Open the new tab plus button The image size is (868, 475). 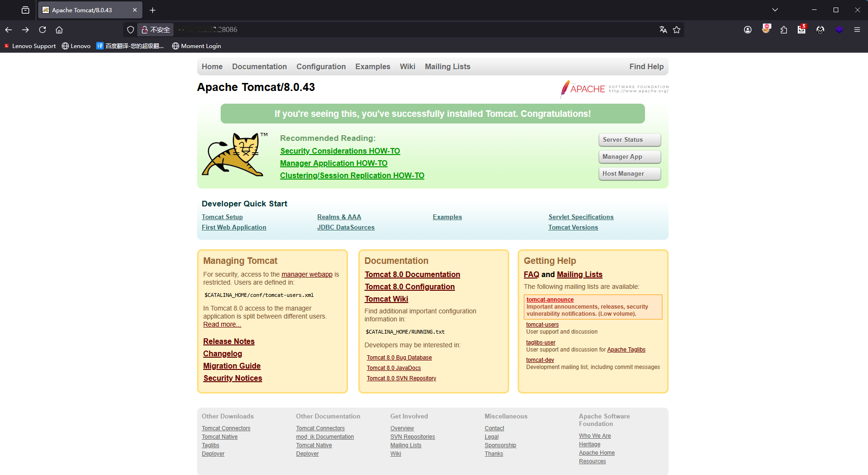[x=152, y=10]
